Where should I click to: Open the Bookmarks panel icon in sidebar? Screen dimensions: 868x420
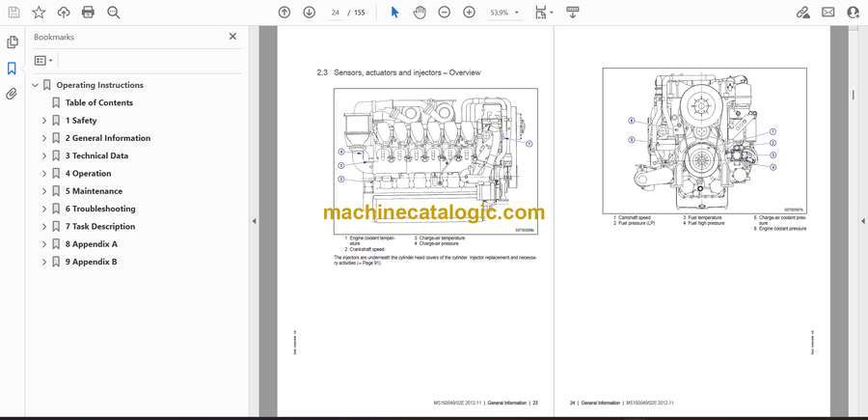pyautogui.click(x=12, y=69)
